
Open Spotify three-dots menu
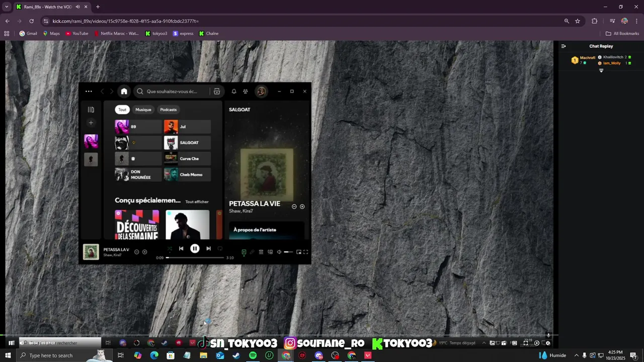click(89, 92)
